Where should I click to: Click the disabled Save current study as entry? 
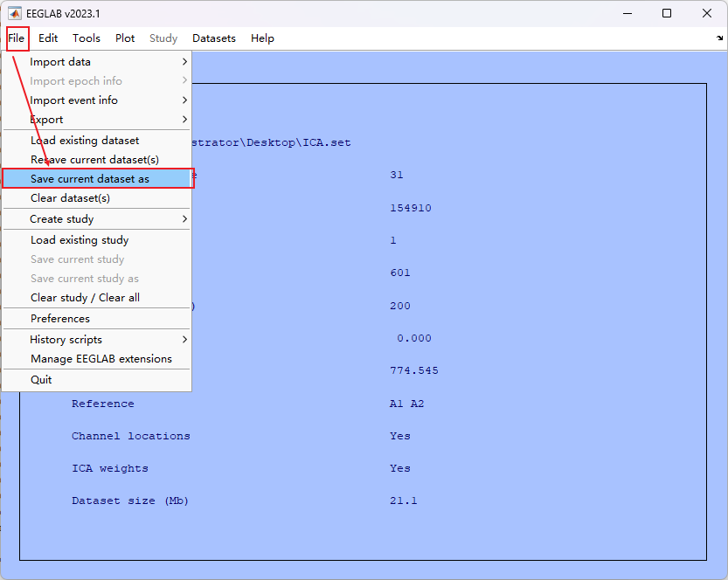tap(97, 279)
